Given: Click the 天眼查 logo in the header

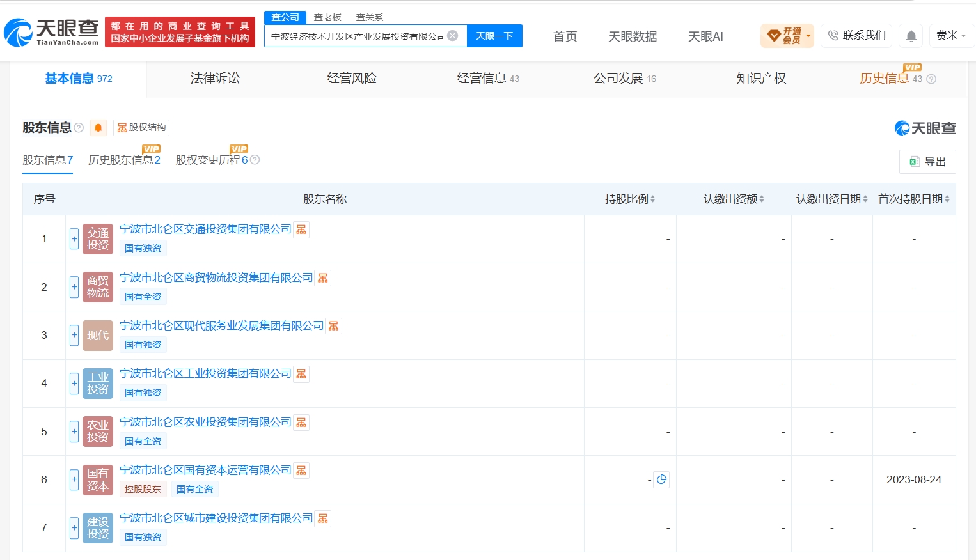Looking at the screenshot, I should [x=51, y=32].
